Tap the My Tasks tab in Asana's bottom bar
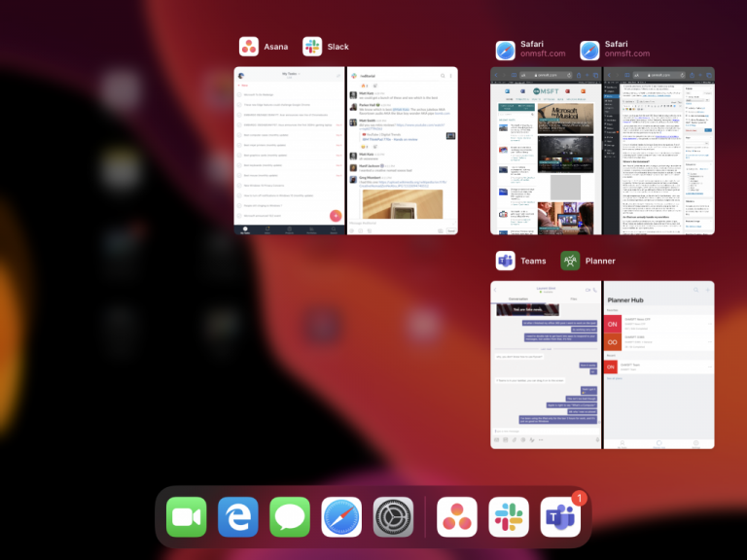 pyautogui.click(x=245, y=230)
